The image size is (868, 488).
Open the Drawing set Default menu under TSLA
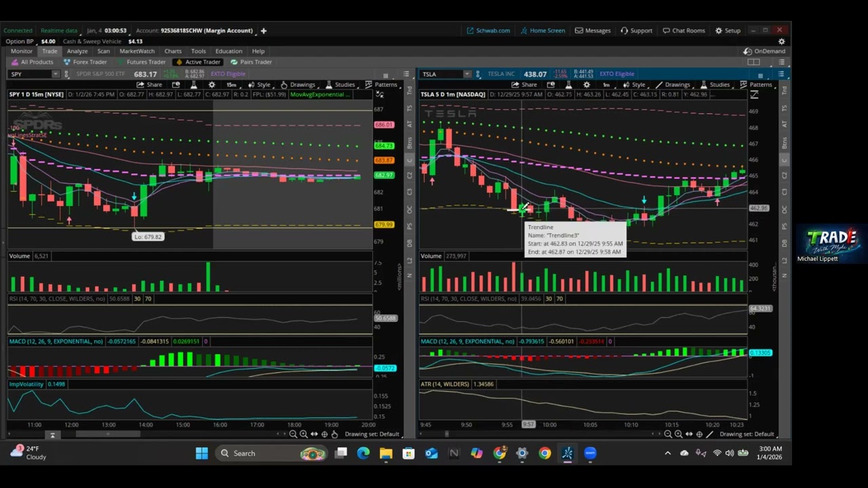coord(747,434)
